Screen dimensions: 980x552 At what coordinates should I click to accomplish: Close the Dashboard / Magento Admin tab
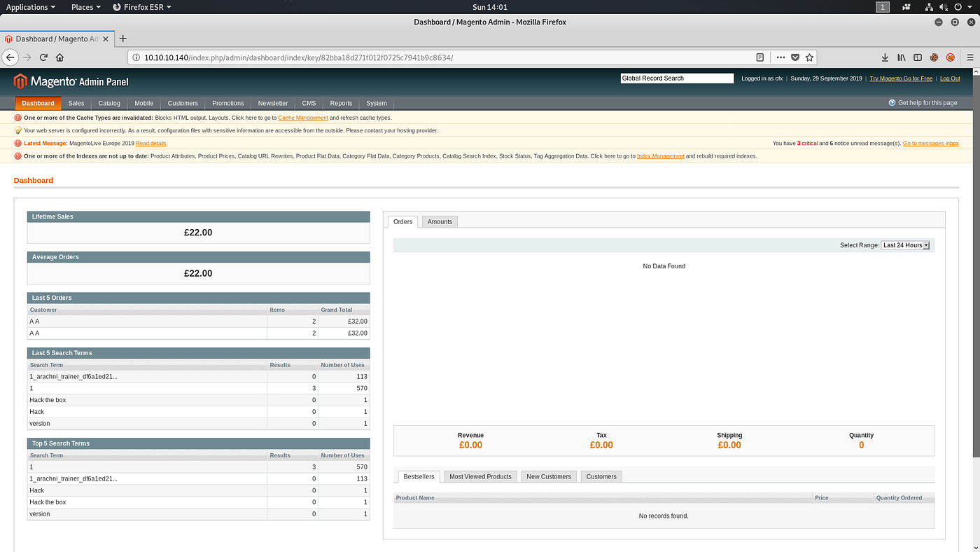click(x=104, y=39)
